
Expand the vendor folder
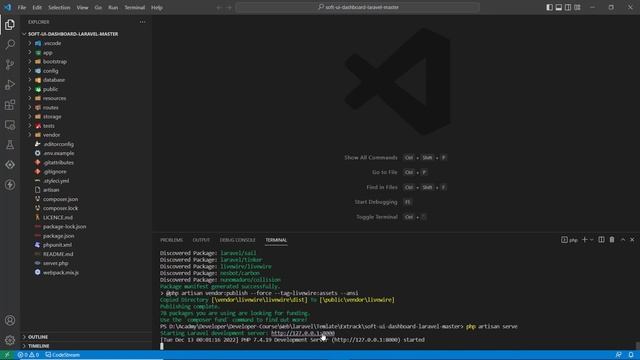click(x=86, y=135)
